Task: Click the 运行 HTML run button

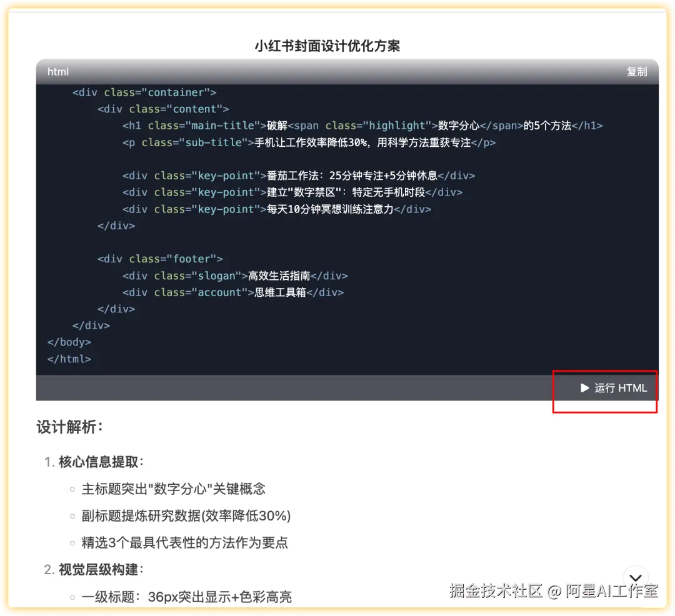Action: [614, 388]
